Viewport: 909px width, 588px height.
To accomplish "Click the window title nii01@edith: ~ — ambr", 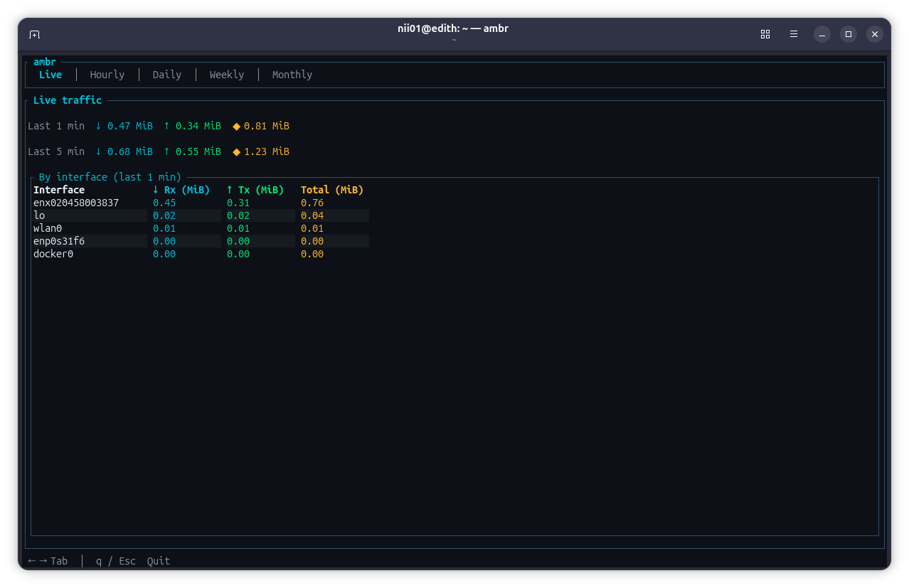I will click(453, 28).
